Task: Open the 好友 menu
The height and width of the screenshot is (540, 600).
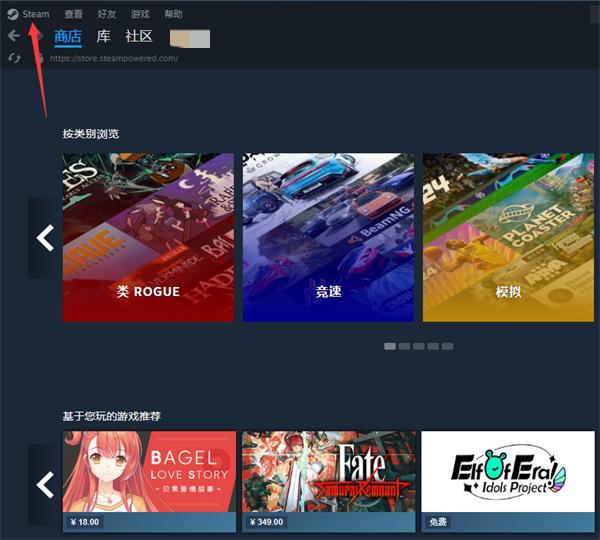Action: tap(107, 14)
